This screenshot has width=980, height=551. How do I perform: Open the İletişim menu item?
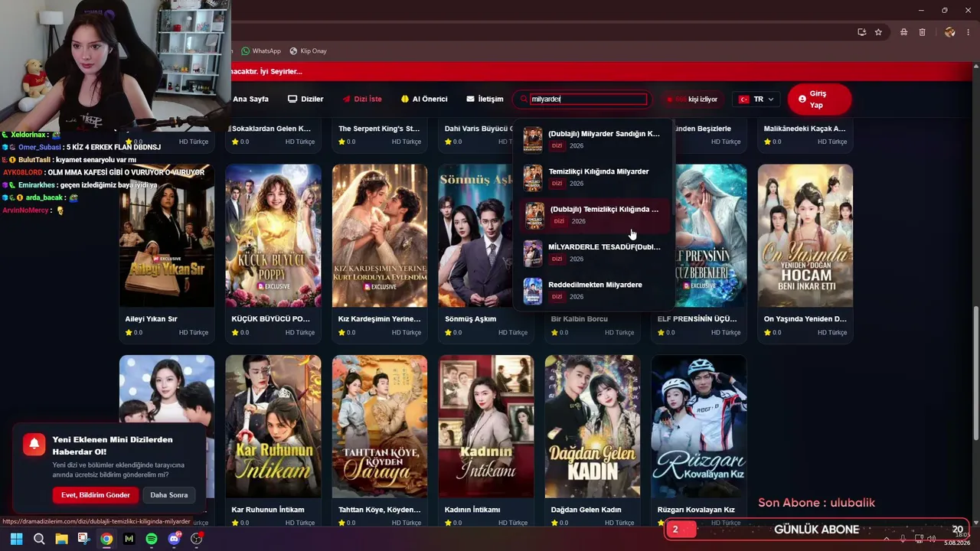[485, 99]
